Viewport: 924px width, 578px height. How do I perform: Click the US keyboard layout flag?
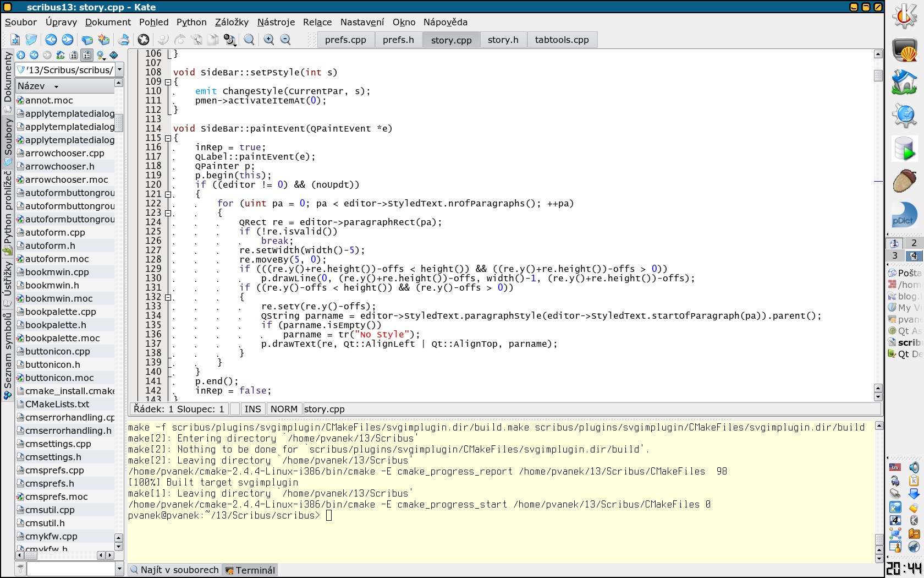coord(895,467)
